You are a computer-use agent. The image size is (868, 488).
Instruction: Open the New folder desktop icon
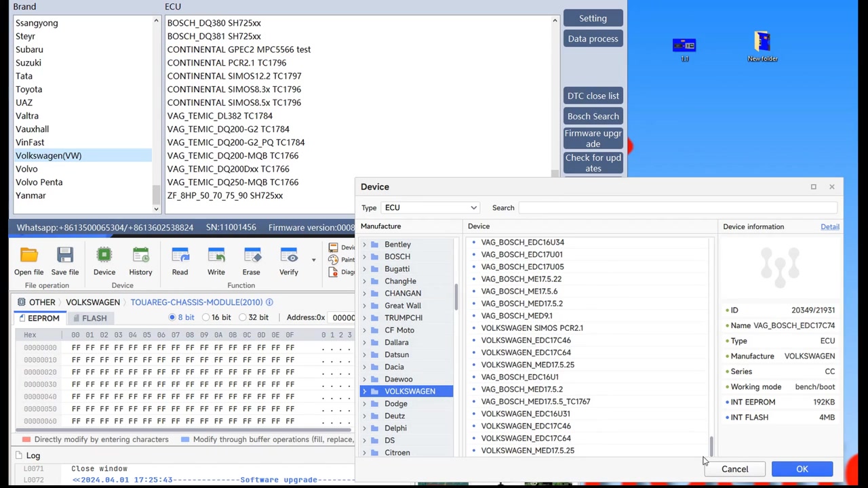tap(762, 41)
